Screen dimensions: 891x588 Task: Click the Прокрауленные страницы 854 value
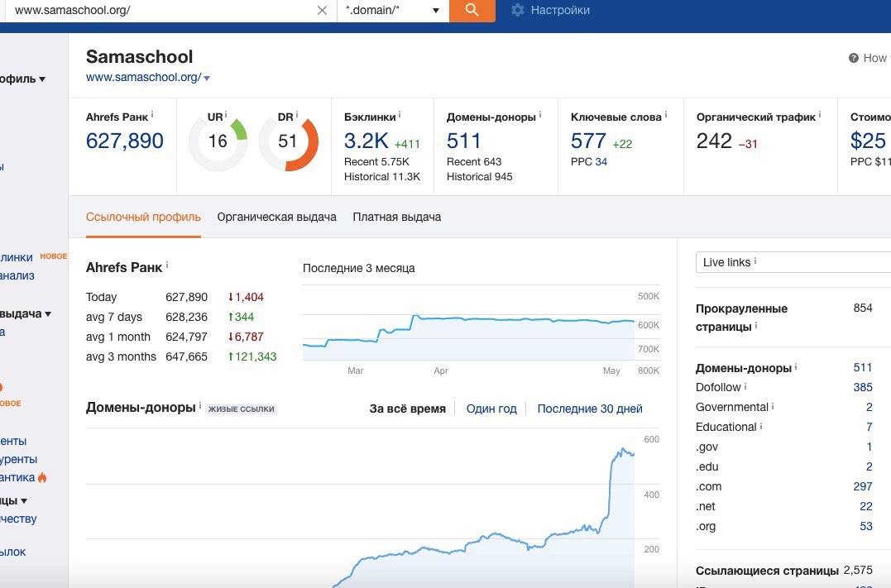point(863,308)
